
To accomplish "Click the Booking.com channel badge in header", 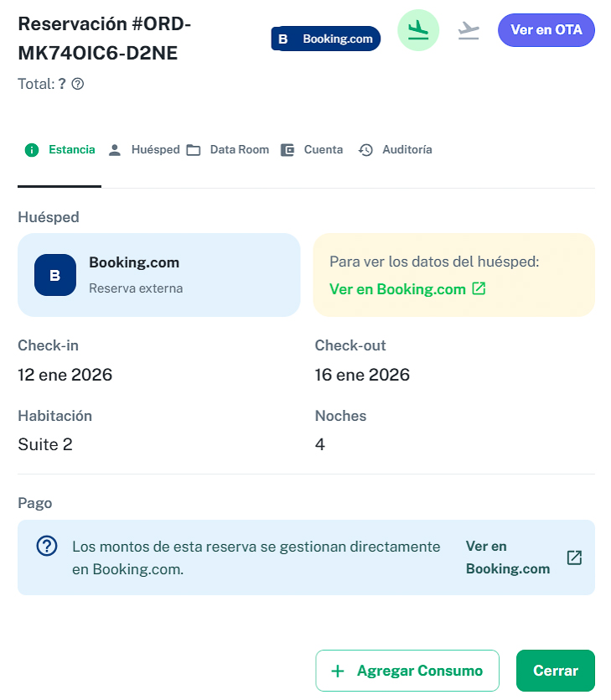I will coord(326,39).
